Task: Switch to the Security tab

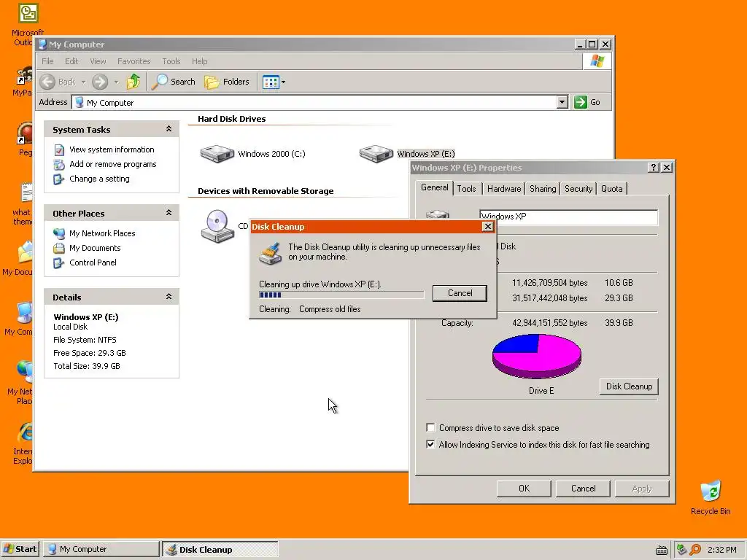Action: pyautogui.click(x=578, y=189)
